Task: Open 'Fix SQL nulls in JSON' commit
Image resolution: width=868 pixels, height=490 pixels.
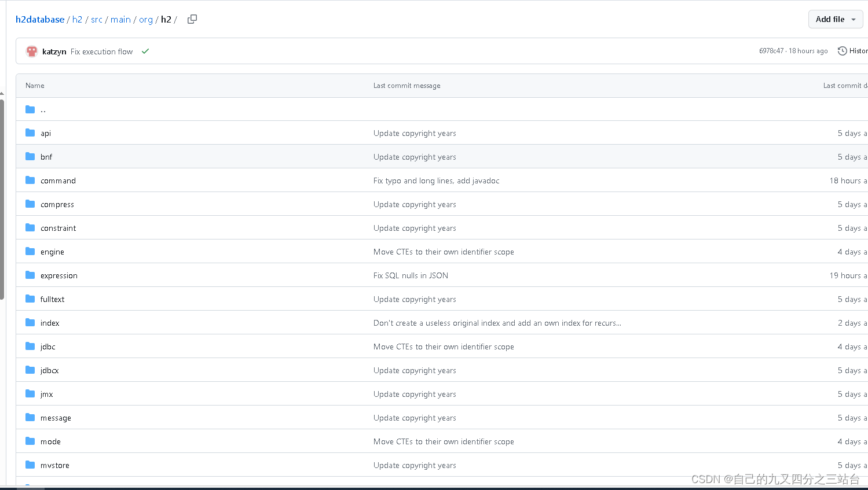Action: click(411, 275)
